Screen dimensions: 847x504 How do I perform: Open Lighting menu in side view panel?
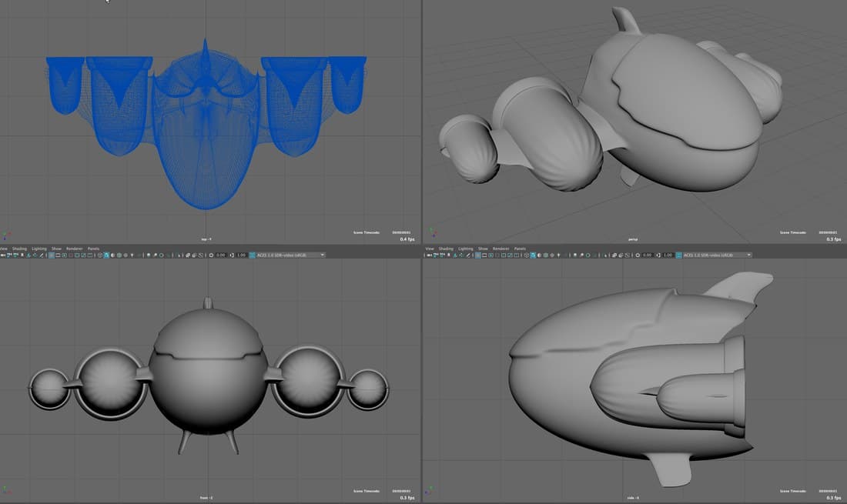[x=465, y=249]
